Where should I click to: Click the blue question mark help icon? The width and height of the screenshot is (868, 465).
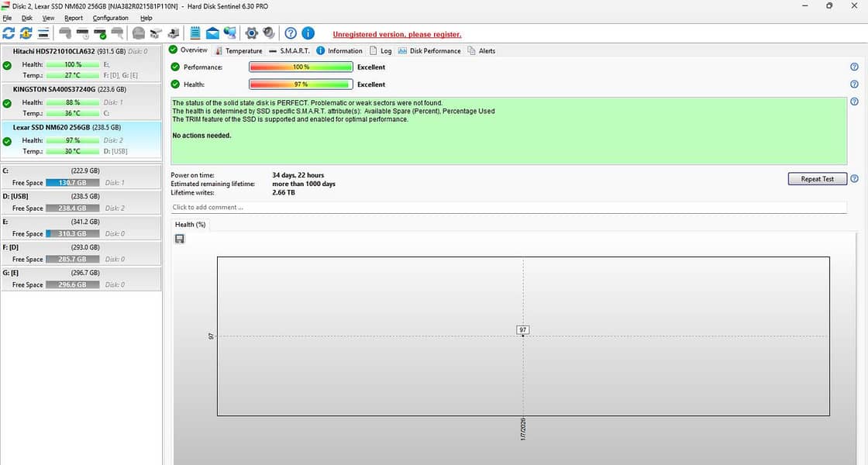tap(291, 33)
